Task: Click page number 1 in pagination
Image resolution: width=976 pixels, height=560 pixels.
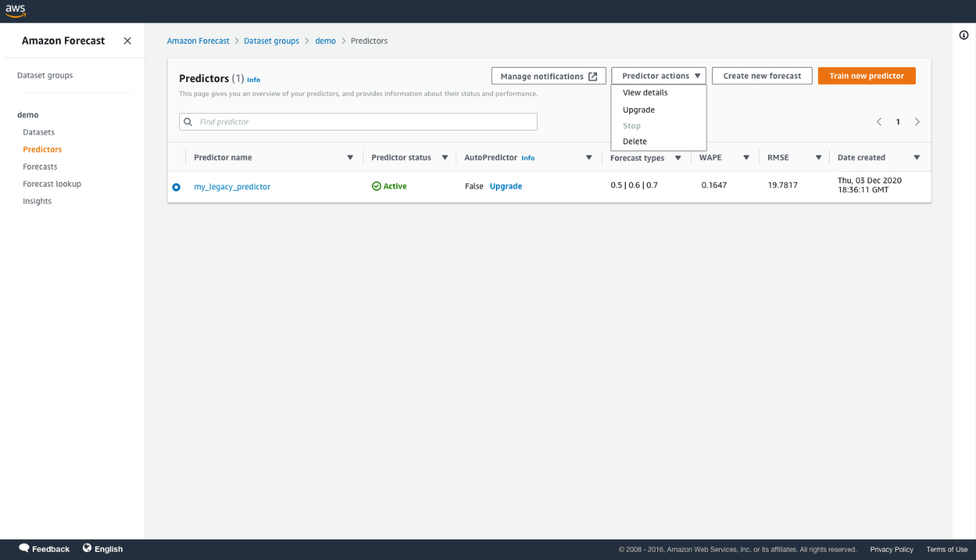Action: tap(898, 122)
